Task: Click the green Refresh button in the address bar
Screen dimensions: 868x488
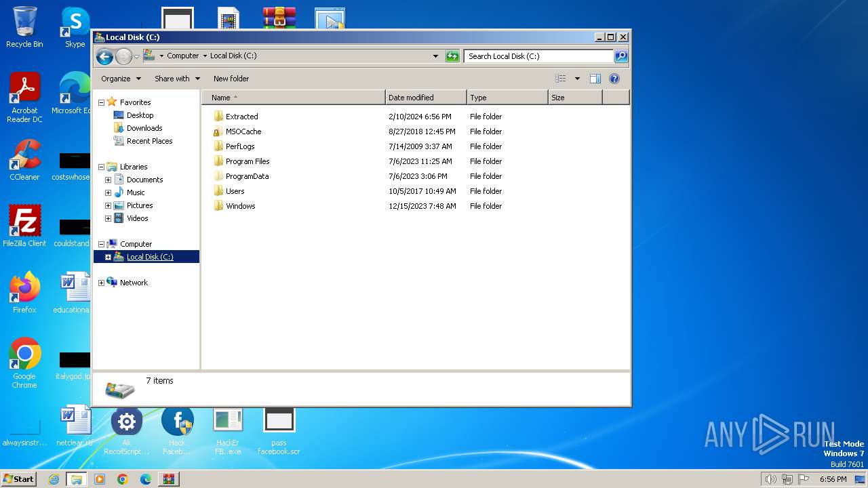Action: tap(452, 56)
